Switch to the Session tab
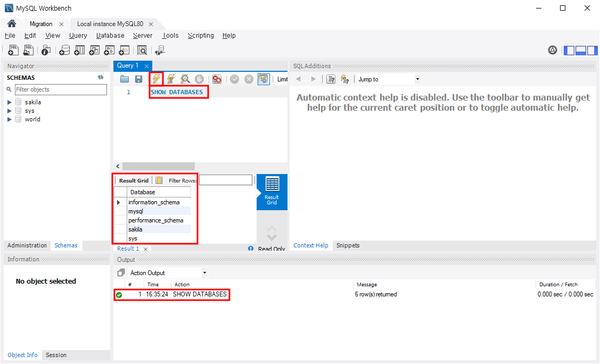Screen dimensions: 600x364 pos(56,355)
